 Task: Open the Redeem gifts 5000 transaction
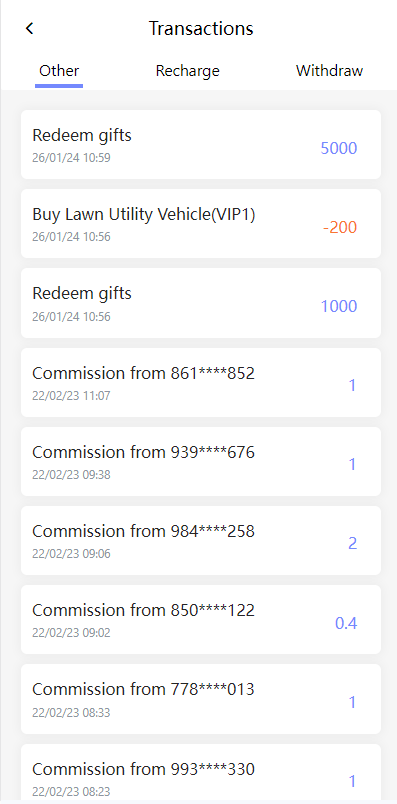[x=201, y=145]
